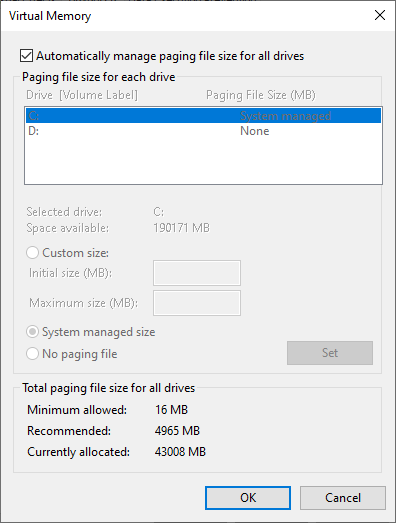Click the System managed size label text

(99, 332)
